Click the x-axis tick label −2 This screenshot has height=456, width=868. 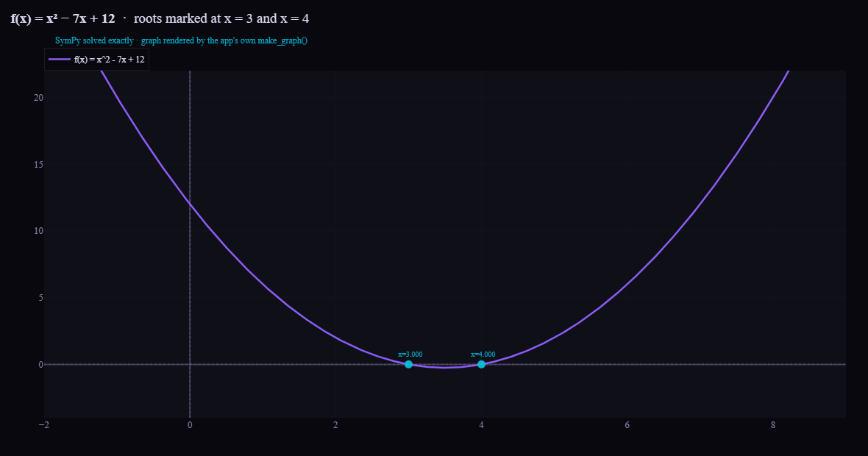(43, 425)
